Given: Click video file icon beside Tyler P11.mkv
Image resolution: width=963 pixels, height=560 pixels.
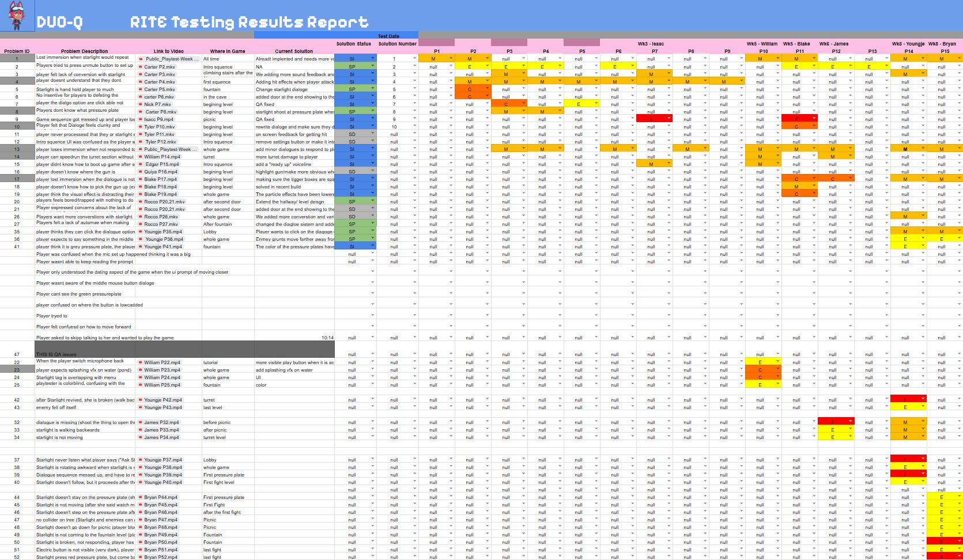Looking at the screenshot, I should click(140, 134).
